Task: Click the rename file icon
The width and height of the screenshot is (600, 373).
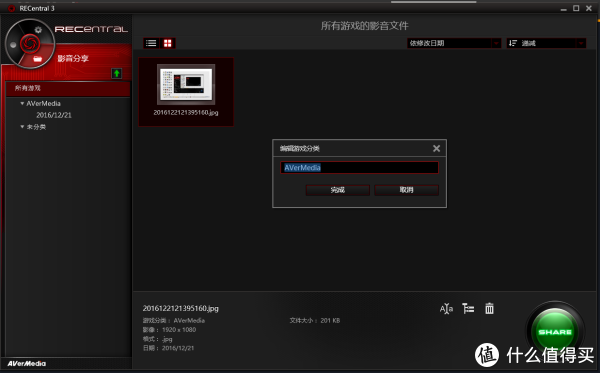Action: [446, 308]
